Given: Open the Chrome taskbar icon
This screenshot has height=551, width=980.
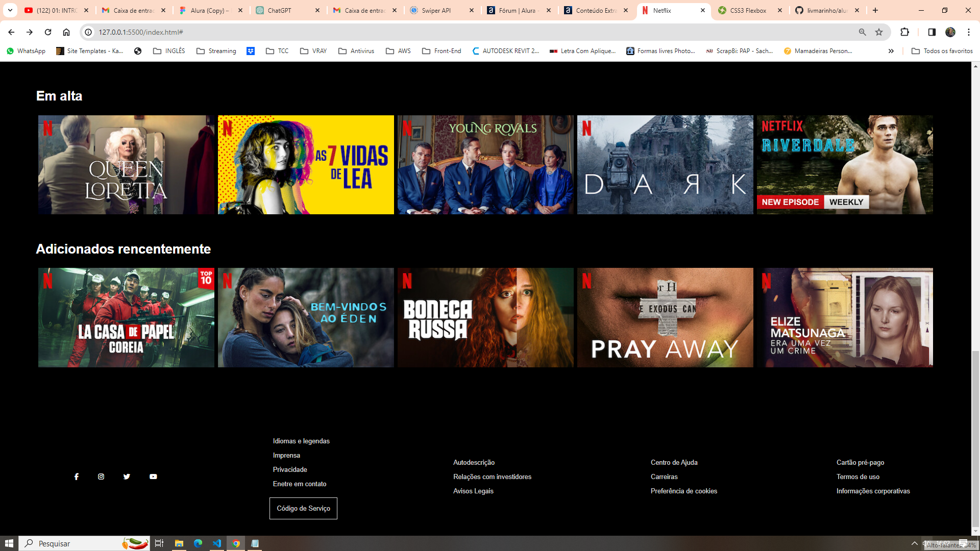Looking at the screenshot, I should [236, 543].
